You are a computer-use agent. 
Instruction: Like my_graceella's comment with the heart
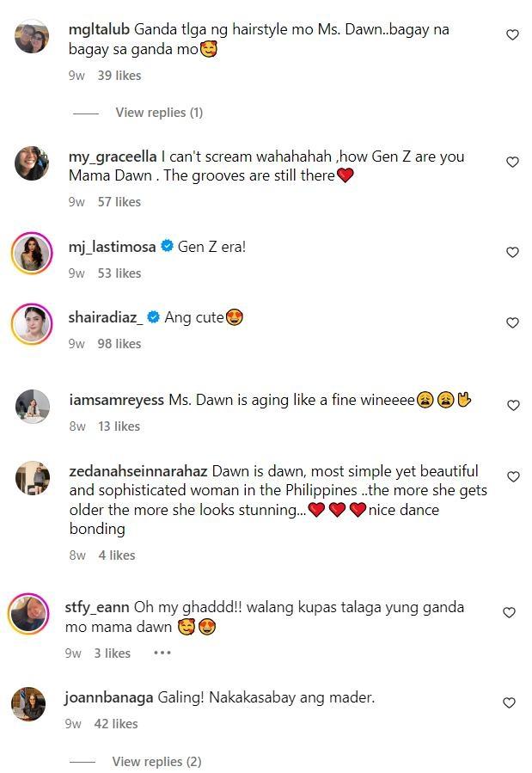512,162
